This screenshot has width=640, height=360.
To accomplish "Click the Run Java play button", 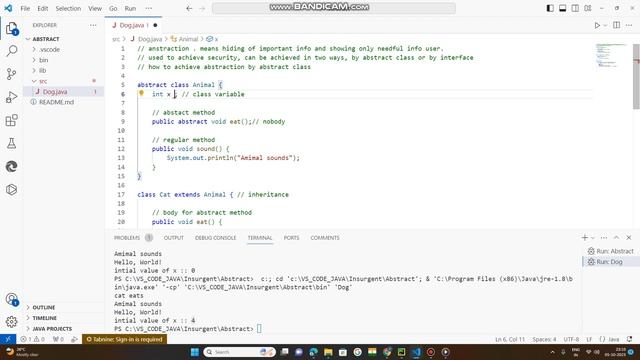I will 597,25.
